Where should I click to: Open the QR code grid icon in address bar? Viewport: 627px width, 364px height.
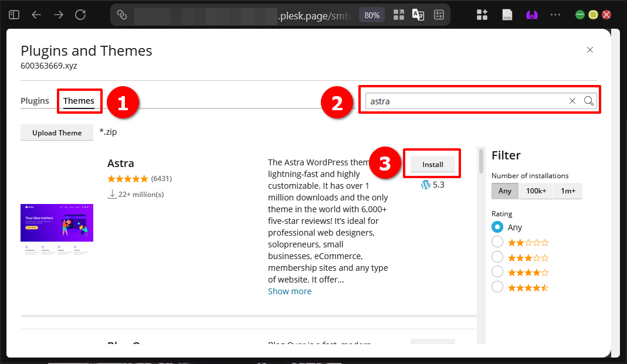(399, 15)
